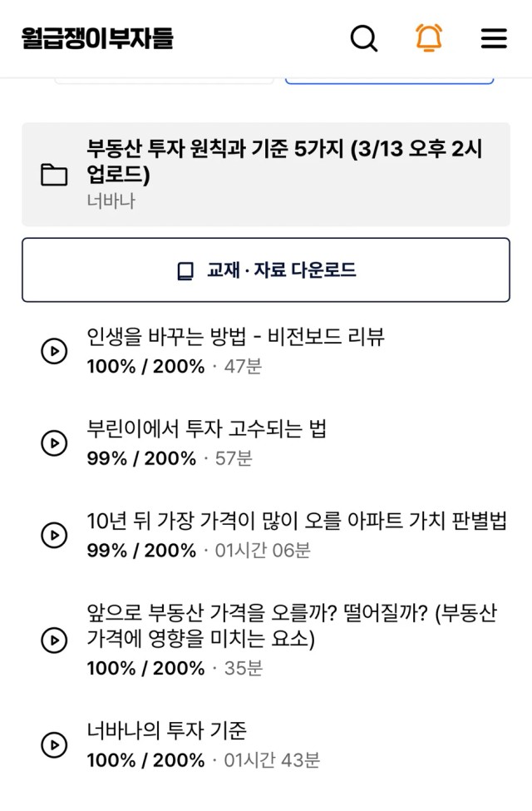Play the 부린이에서 투자 고수되는 법 lecture icon
This screenshot has height=811, width=532.
coord(54,443)
